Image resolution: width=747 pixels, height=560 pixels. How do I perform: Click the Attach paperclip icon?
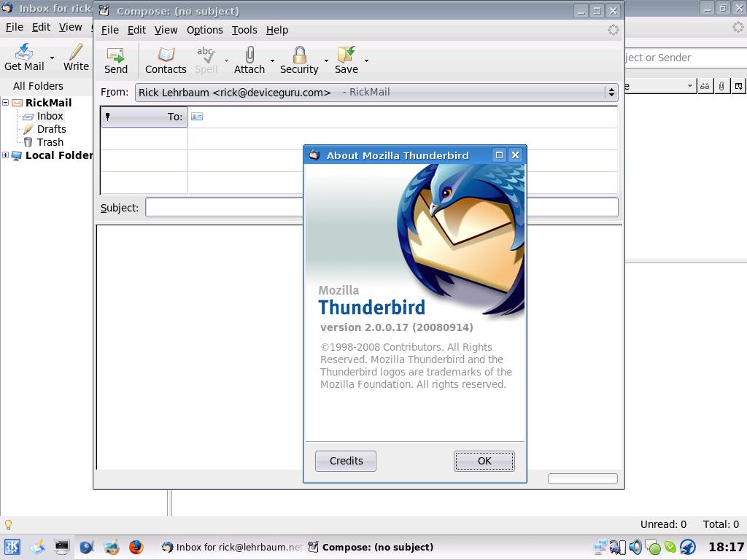tap(249, 55)
